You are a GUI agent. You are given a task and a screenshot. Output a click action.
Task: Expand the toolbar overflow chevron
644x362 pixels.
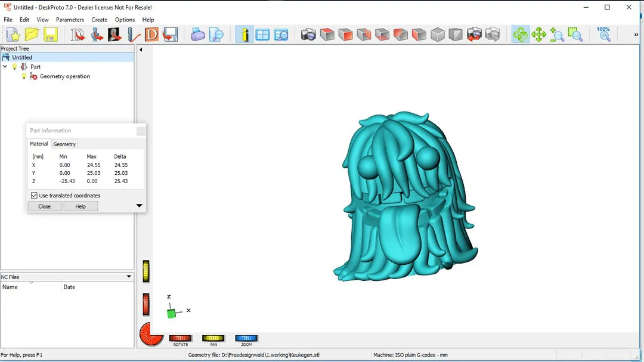[636, 35]
